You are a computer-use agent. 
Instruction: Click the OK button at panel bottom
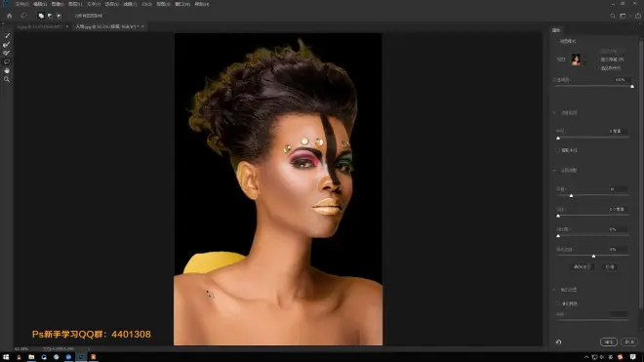tap(609, 342)
